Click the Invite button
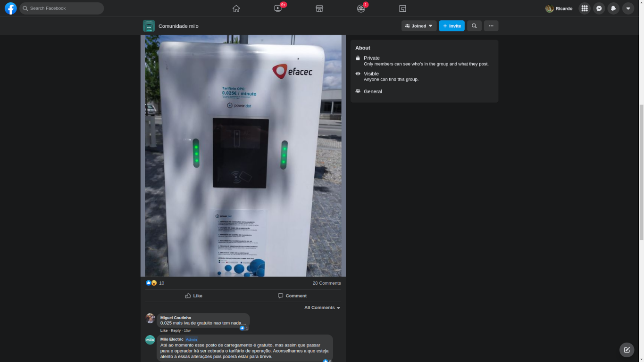The height and width of the screenshot is (362, 644). pyautogui.click(x=452, y=26)
